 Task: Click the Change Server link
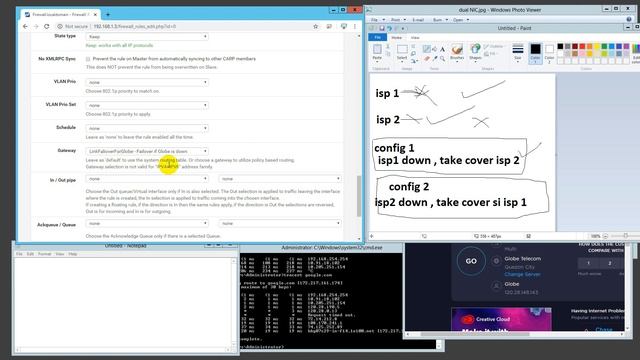click(522, 274)
